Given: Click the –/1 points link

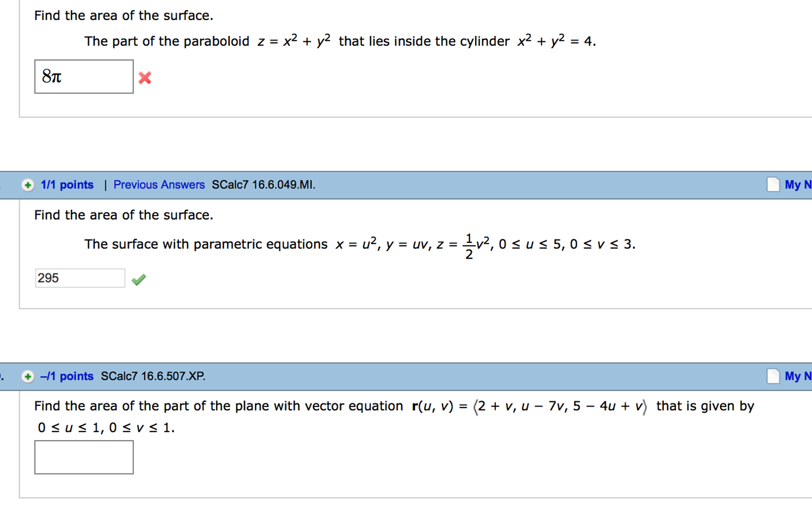Looking at the screenshot, I should [x=67, y=376].
